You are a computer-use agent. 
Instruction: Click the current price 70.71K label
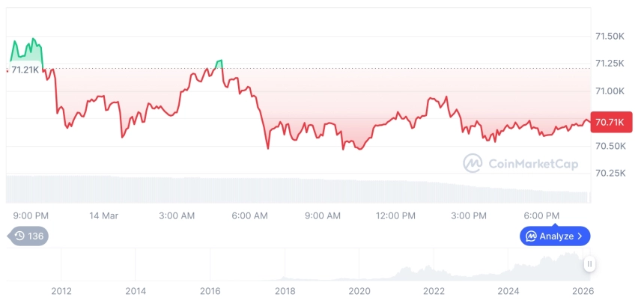coord(612,121)
